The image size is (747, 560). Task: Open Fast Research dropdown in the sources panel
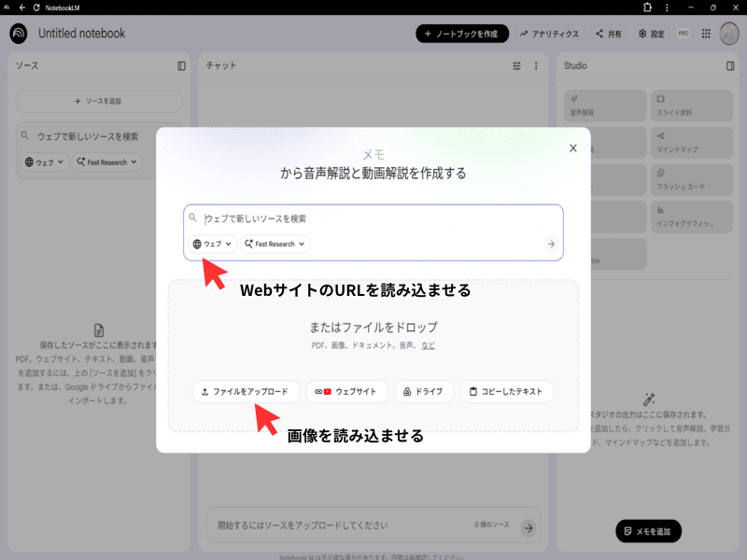pos(106,162)
